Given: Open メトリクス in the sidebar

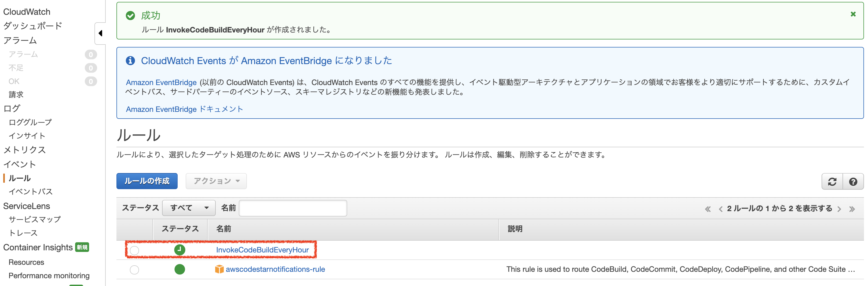Looking at the screenshot, I should [x=24, y=150].
